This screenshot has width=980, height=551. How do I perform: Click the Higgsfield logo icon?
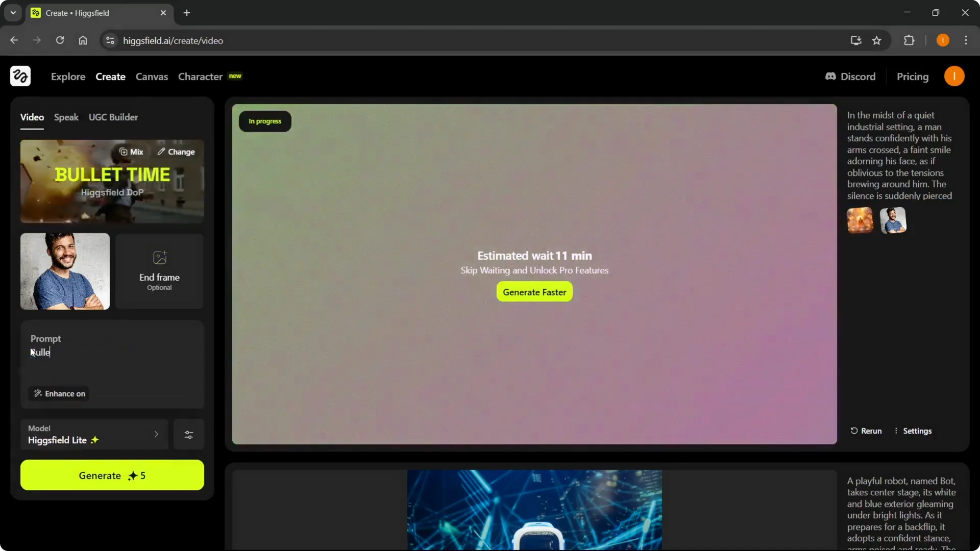pos(20,76)
